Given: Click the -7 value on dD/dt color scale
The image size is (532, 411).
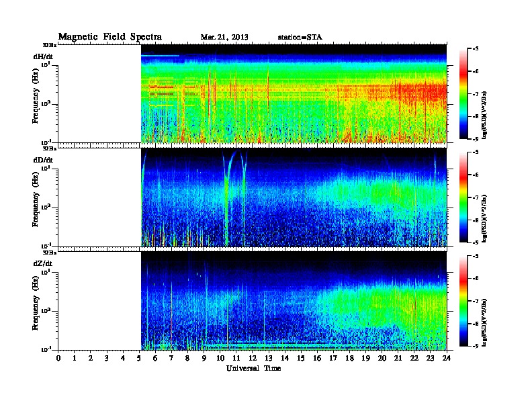Looking at the screenshot, I should 476,197.
